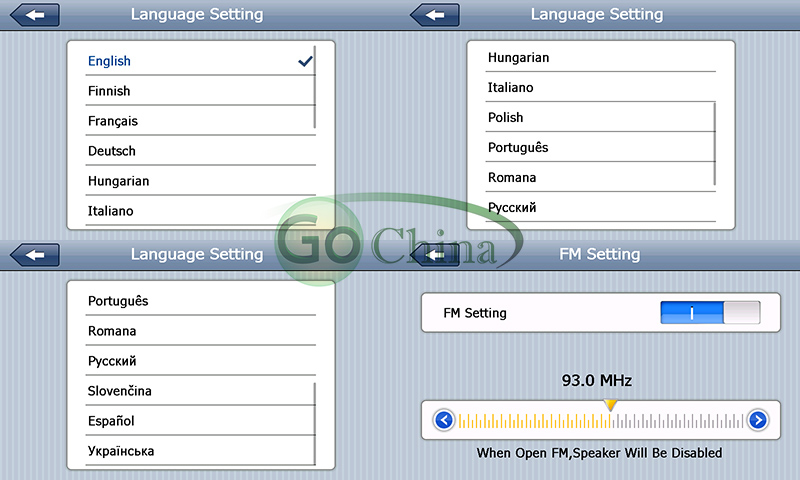Toggle the FM Setting switch

(710, 313)
